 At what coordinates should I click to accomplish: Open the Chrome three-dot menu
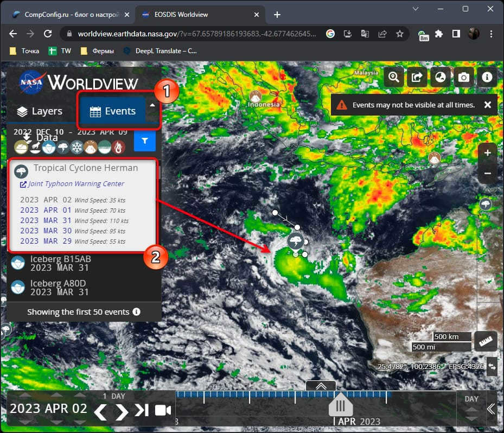pyautogui.click(x=491, y=34)
